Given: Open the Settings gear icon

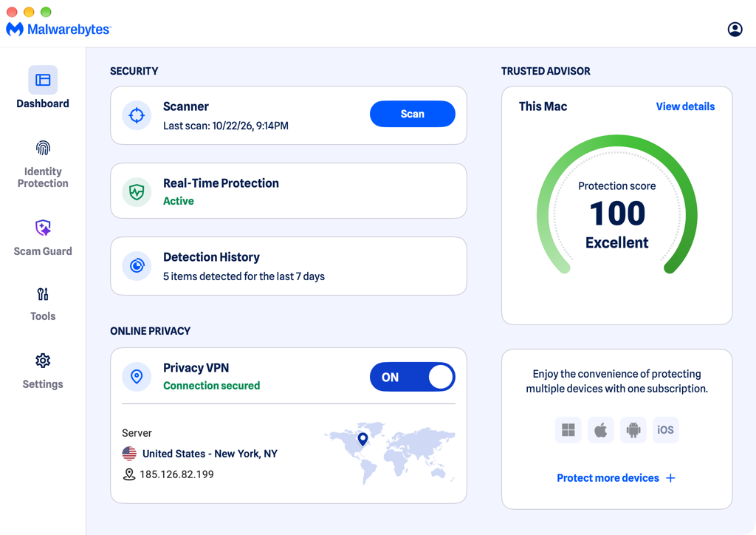Looking at the screenshot, I should (x=43, y=361).
